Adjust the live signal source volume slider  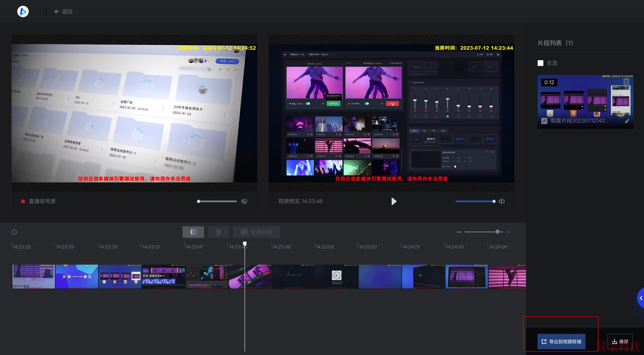tap(217, 201)
